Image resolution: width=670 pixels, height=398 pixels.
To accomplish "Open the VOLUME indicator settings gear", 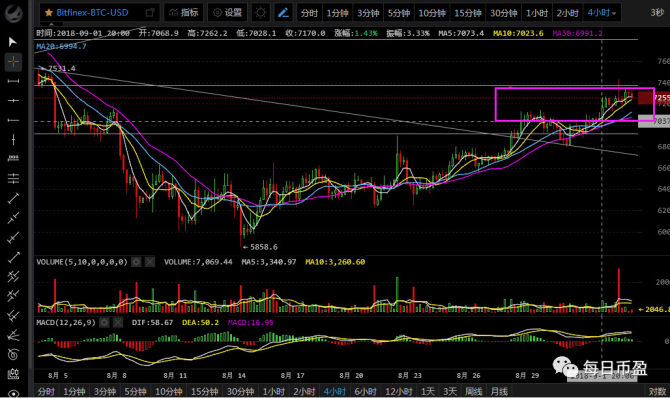I will (136, 262).
